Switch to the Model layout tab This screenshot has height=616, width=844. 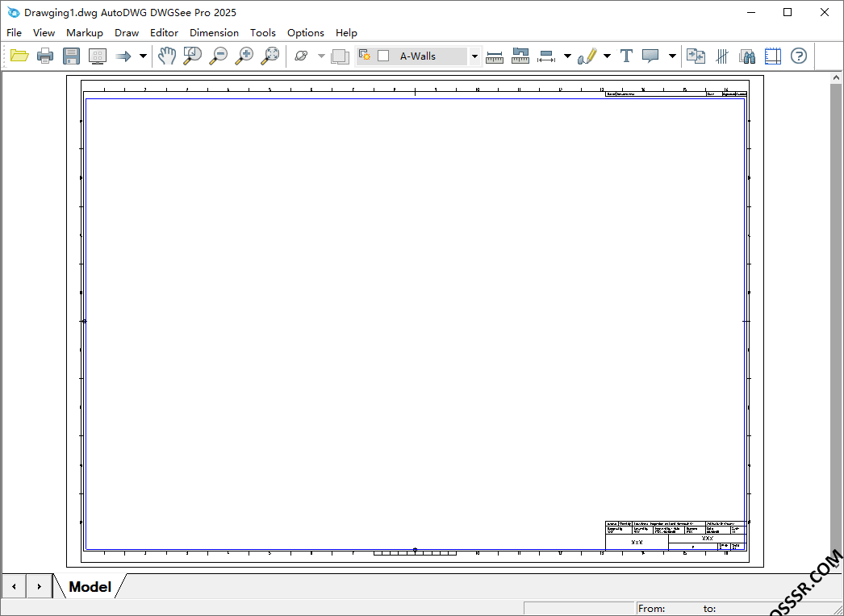point(90,586)
